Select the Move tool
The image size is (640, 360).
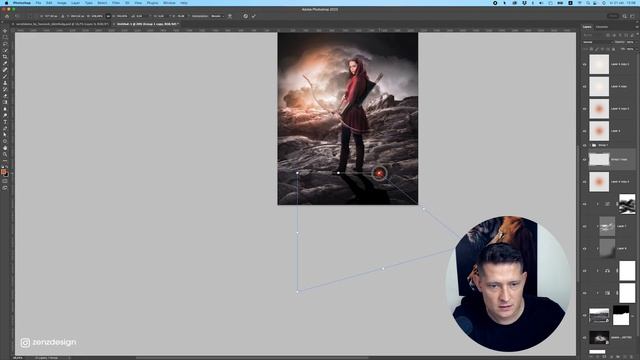click(5, 31)
